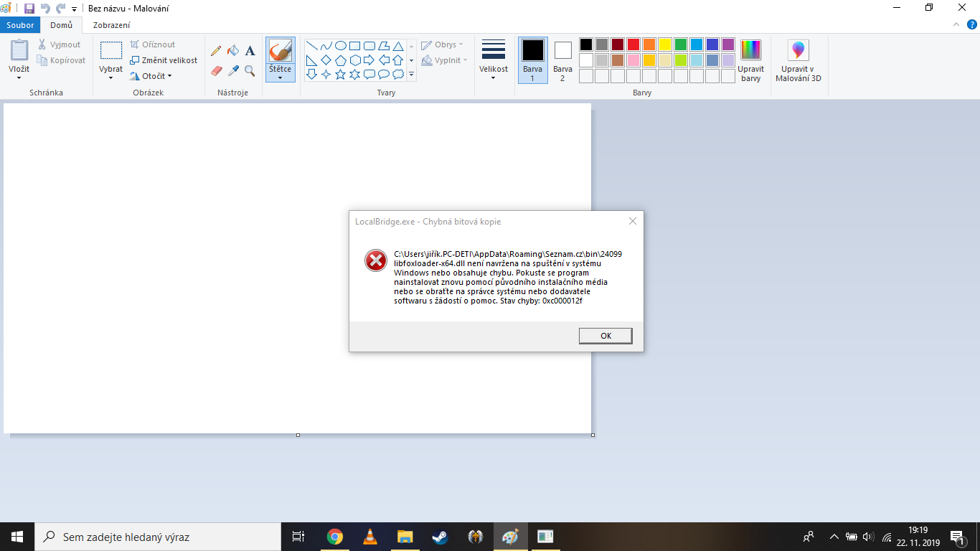This screenshot has width=980, height=551.
Task: Expand the shapes gallery with the More arrow
Action: [x=412, y=74]
